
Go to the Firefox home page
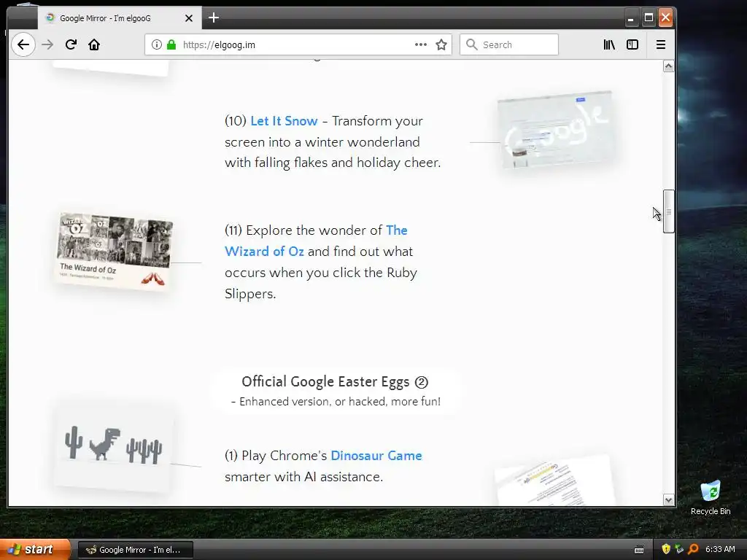94,44
